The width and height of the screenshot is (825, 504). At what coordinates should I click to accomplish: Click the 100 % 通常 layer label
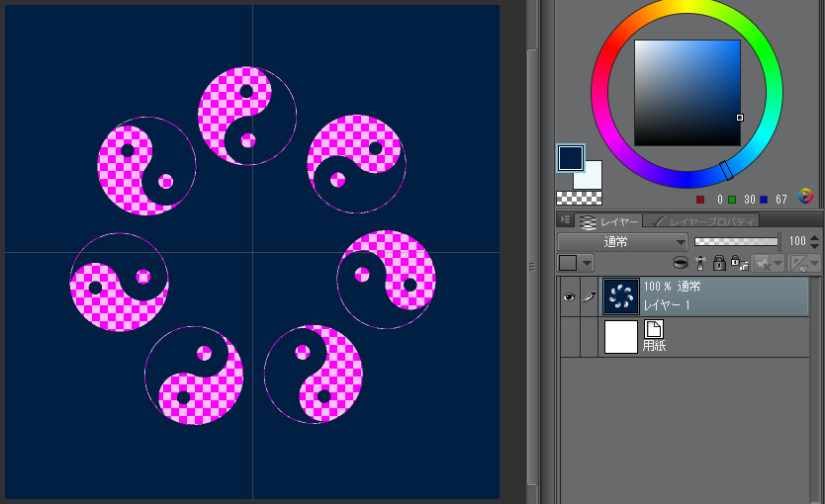(672, 287)
